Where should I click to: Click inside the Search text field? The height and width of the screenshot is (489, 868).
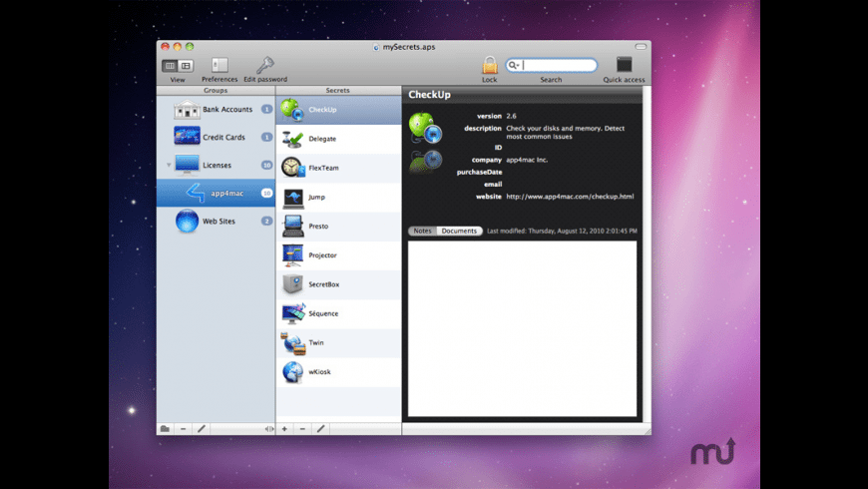pyautogui.click(x=557, y=66)
